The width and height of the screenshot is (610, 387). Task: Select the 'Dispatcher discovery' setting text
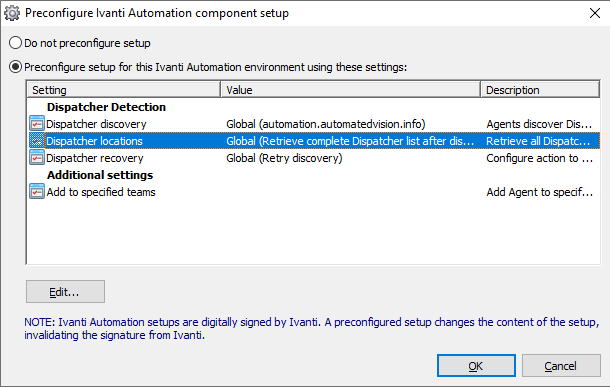coord(96,124)
